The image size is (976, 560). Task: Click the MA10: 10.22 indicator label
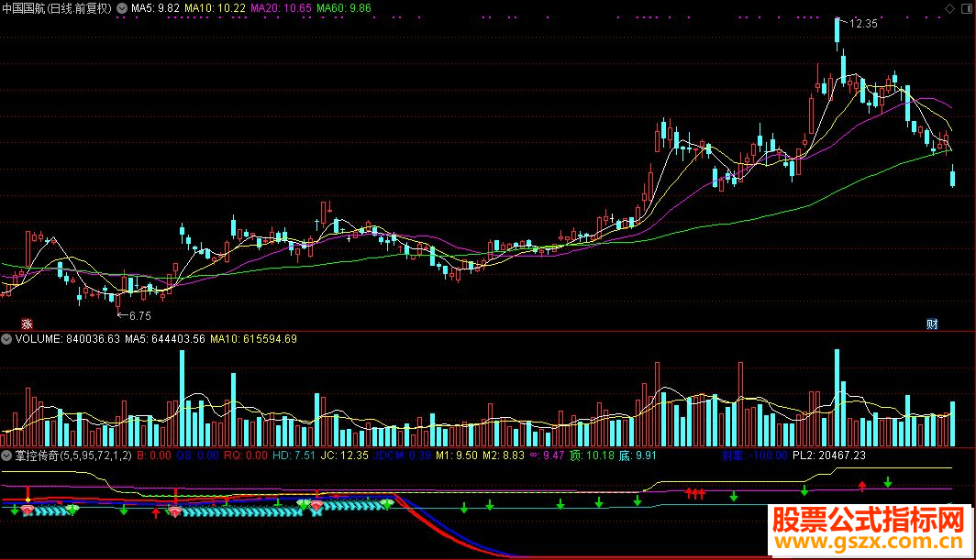(215, 8)
